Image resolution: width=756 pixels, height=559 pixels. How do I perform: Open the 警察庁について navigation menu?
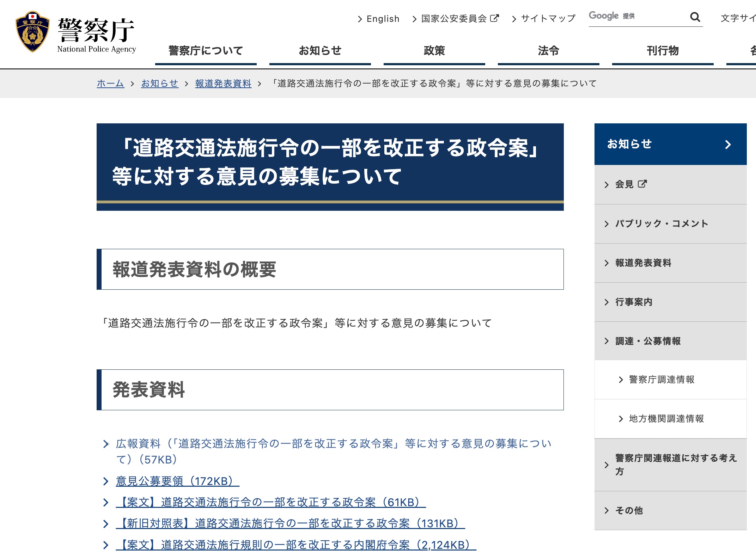(x=206, y=51)
